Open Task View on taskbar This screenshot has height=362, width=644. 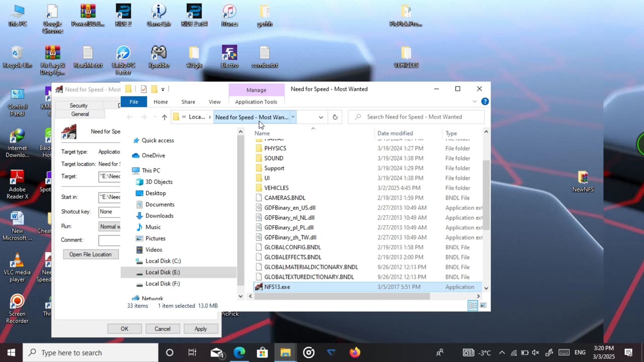[192, 352]
